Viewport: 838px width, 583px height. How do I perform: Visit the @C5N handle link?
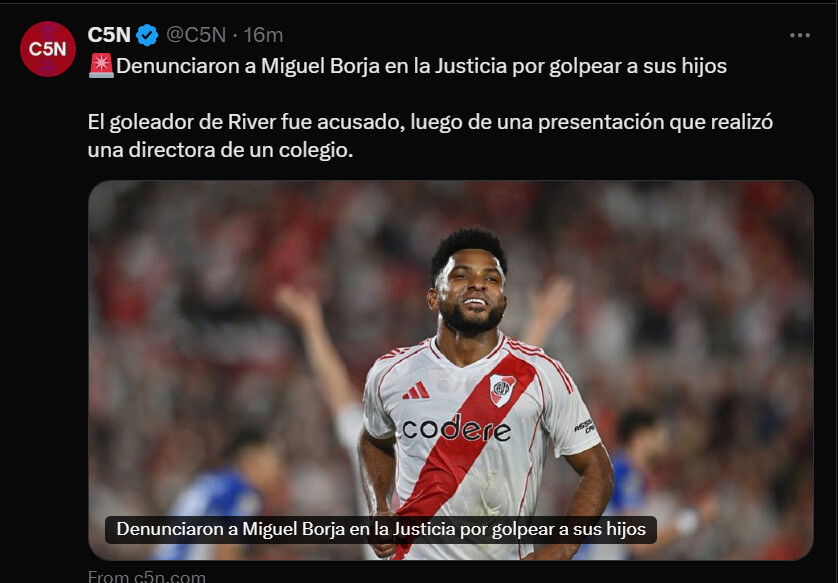tap(196, 35)
